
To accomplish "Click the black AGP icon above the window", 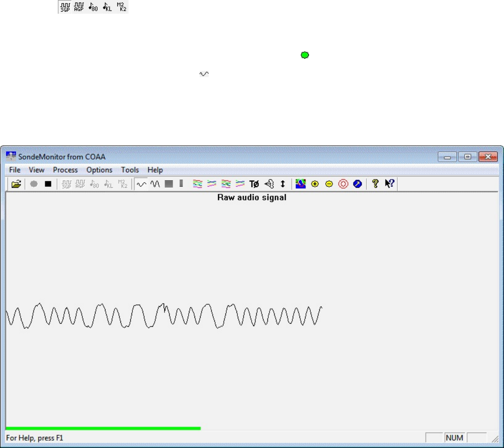I will pyautogui.click(x=78, y=7).
